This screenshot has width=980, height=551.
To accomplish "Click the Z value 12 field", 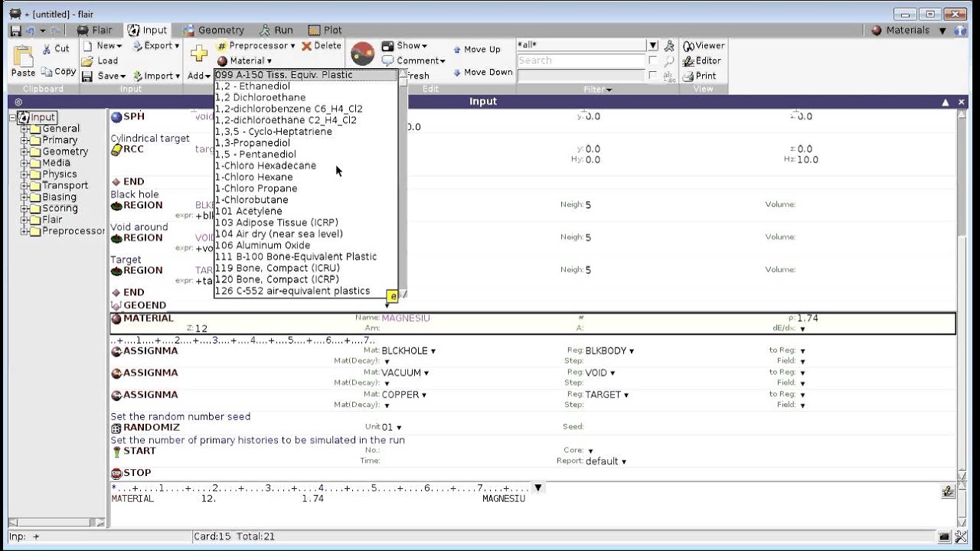I will click(x=201, y=329).
